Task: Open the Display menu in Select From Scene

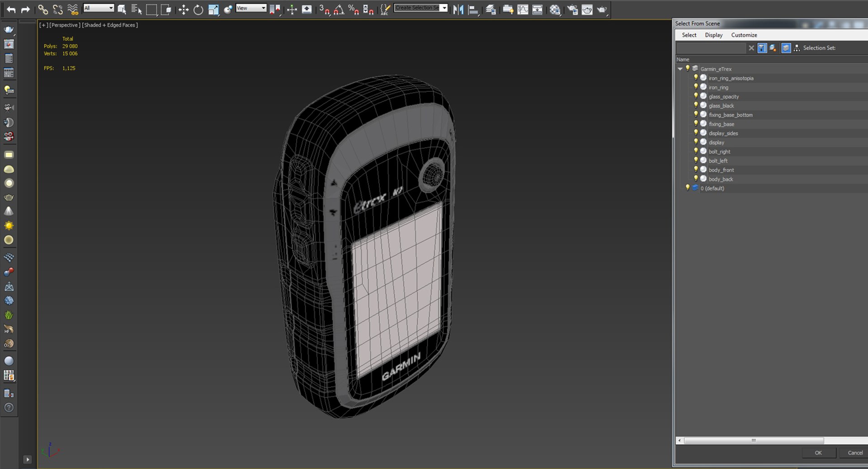Action: click(x=713, y=35)
